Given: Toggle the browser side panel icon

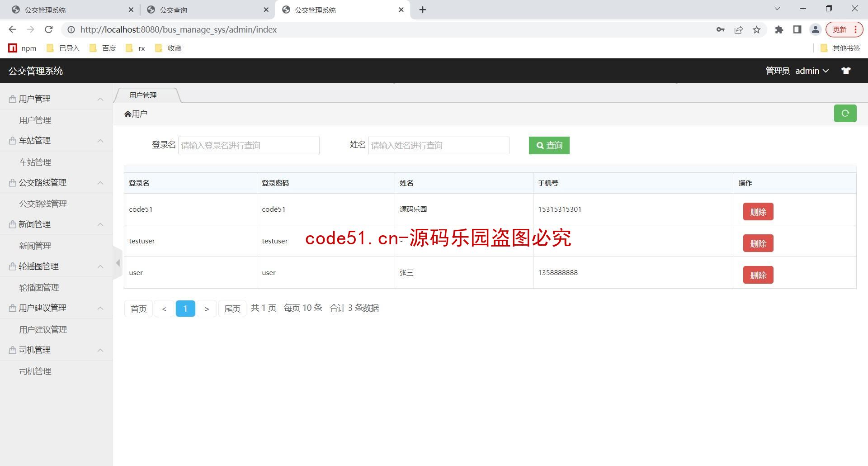Looking at the screenshot, I should (x=797, y=29).
